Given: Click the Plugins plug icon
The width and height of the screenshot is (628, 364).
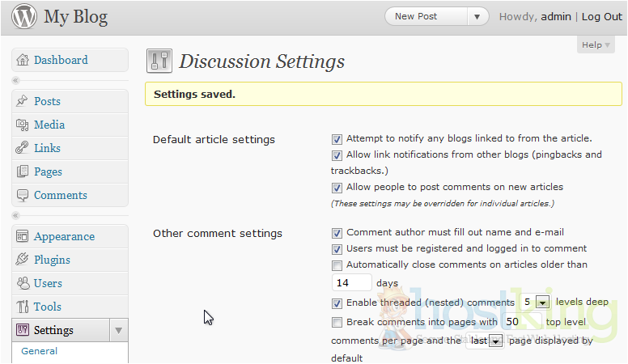Looking at the screenshot, I should pos(23,260).
